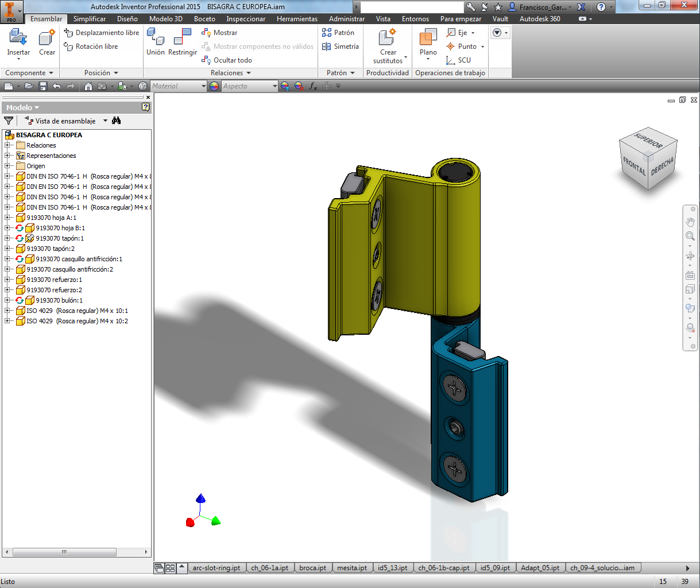Viewport: 700px width, 588px height.
Task: Select the Pan hand tool on navigation bar
Action: [690, 221]
